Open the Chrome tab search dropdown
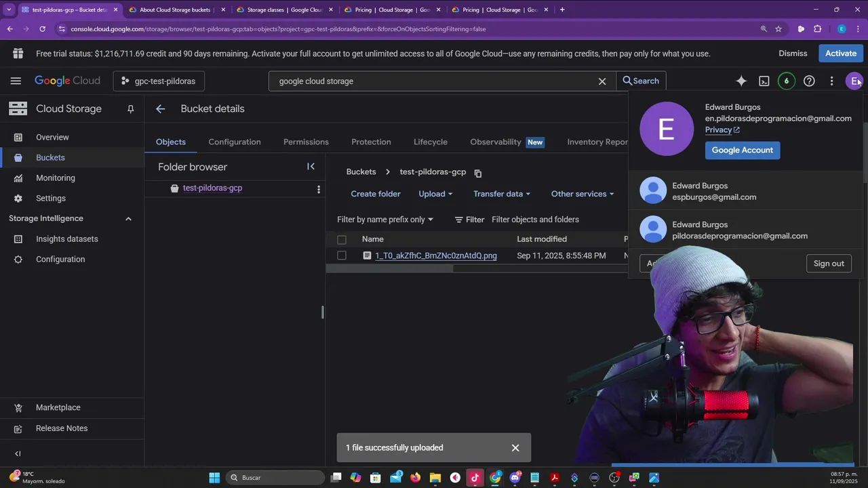The width and height of the screenshot is (868, 488). click(9, 9)
